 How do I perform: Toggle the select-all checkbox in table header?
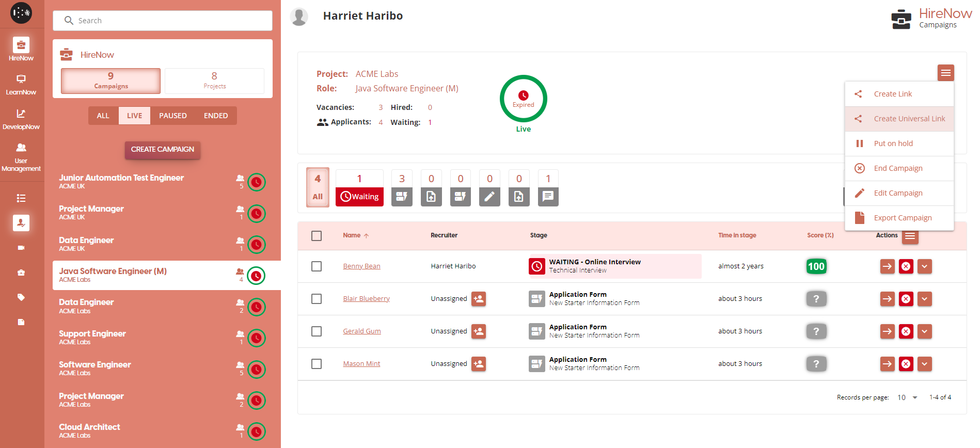317,236
